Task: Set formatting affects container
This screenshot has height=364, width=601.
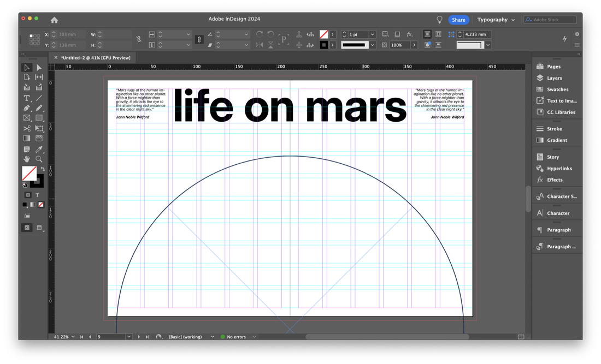Action: click(28, 195)
